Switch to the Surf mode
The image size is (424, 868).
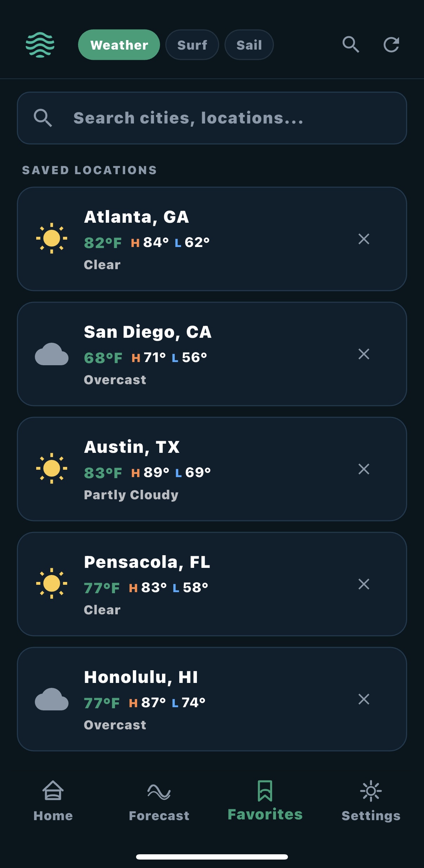pyautogui.click(x=192, y=45)
